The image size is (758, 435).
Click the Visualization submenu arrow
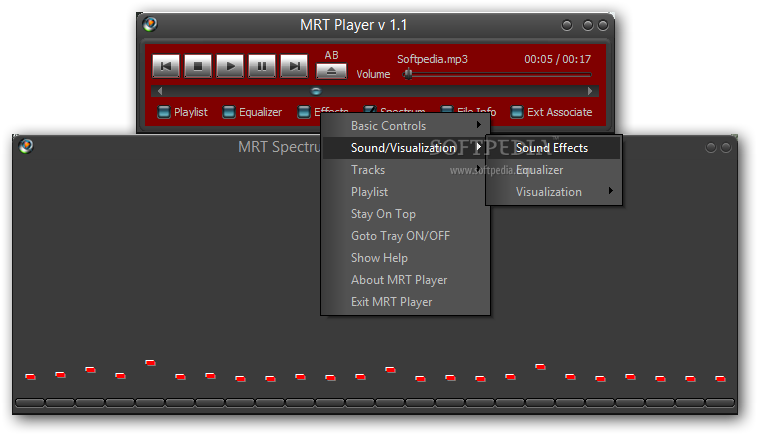(x=611, y=190)
